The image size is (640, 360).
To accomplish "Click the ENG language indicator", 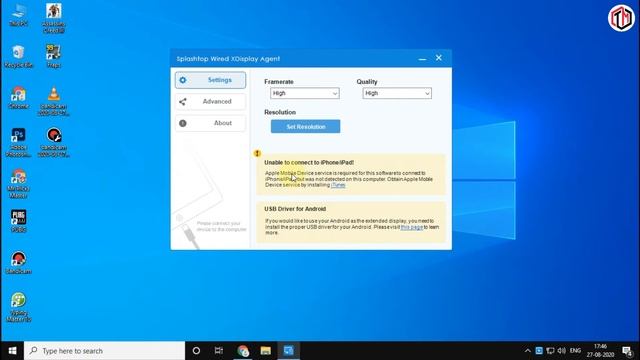I will tap(575, 351).
